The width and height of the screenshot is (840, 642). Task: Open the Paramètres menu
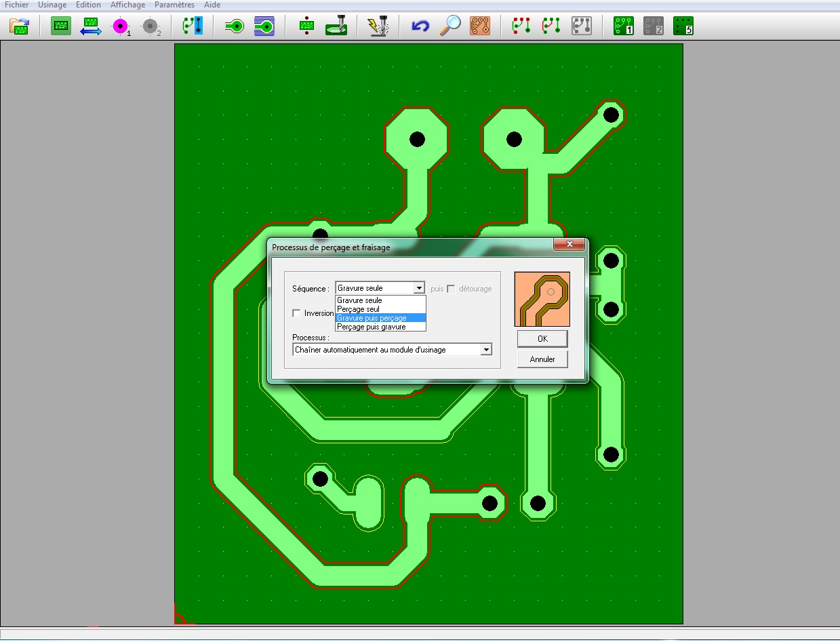pos(174,5)
